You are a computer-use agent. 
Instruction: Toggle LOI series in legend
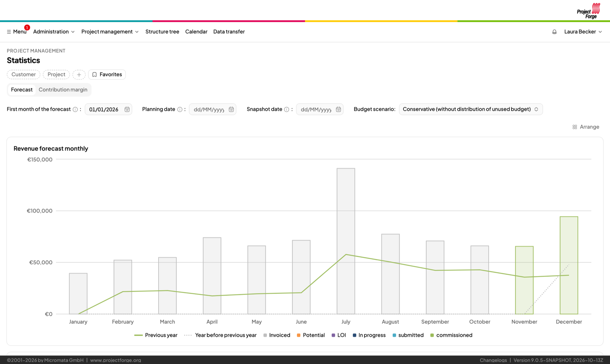339,335
